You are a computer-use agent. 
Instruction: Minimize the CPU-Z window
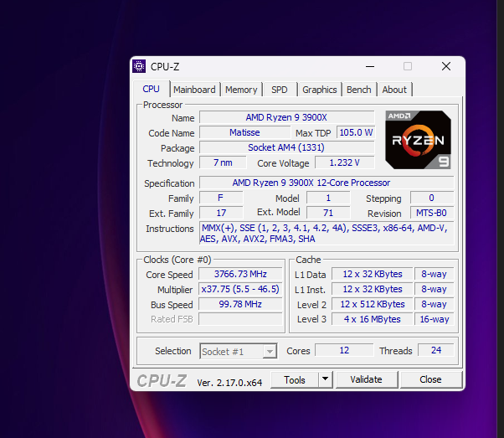370,66
